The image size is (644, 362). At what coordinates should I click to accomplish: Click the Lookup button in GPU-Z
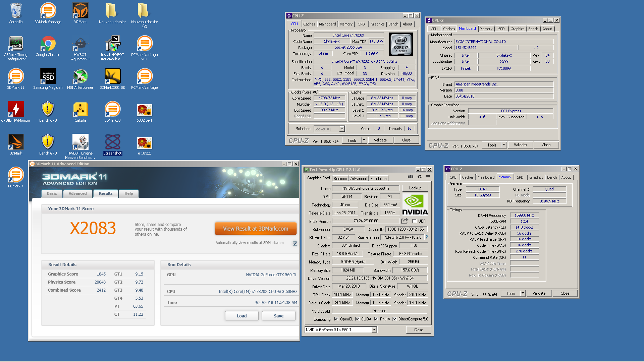[x=415, y=188]
